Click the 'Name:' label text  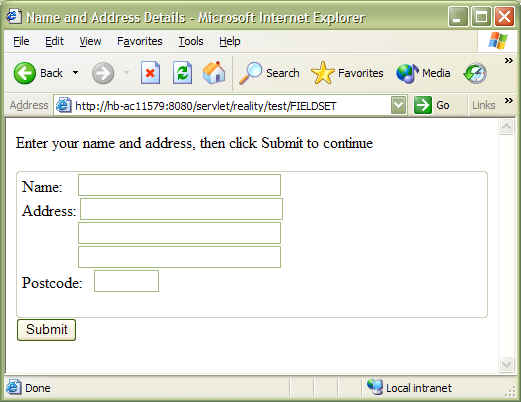(42, 187)
